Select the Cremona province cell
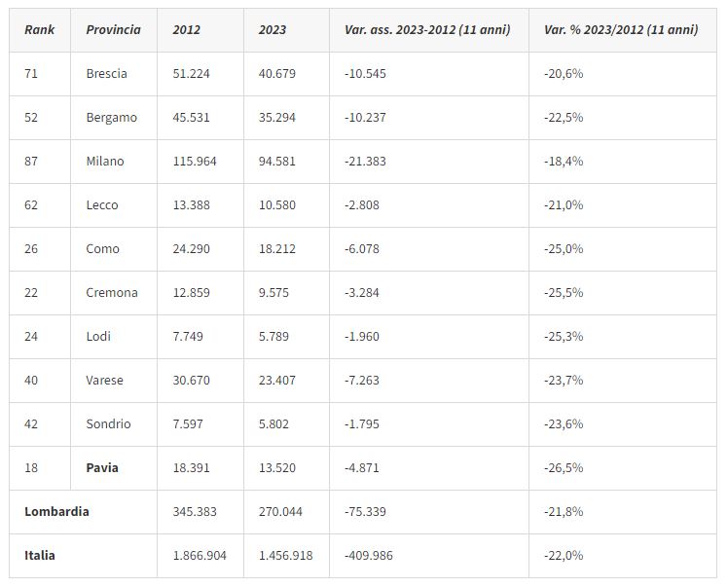The width and height of the screenshot is (728, 587). [112, 293]
